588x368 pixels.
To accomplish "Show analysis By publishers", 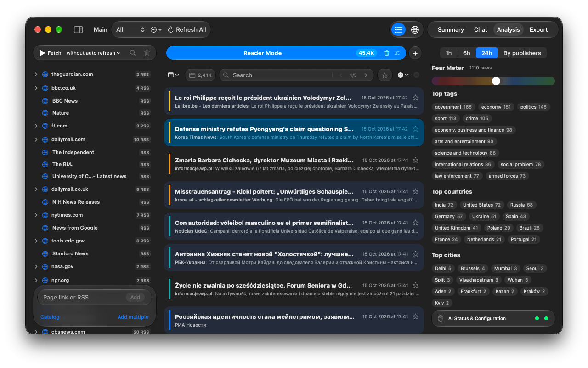I will pyautogui.click(x=522, y=53).
